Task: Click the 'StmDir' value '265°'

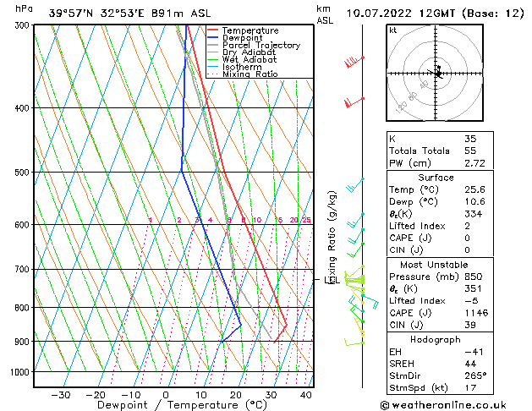Action: 475,375
